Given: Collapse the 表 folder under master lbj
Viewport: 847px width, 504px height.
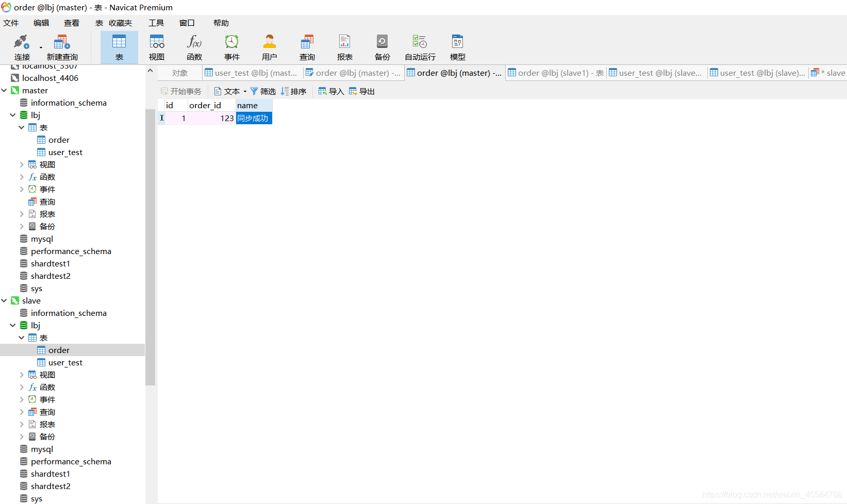Looking at the screenshot, I should (22, 127).
